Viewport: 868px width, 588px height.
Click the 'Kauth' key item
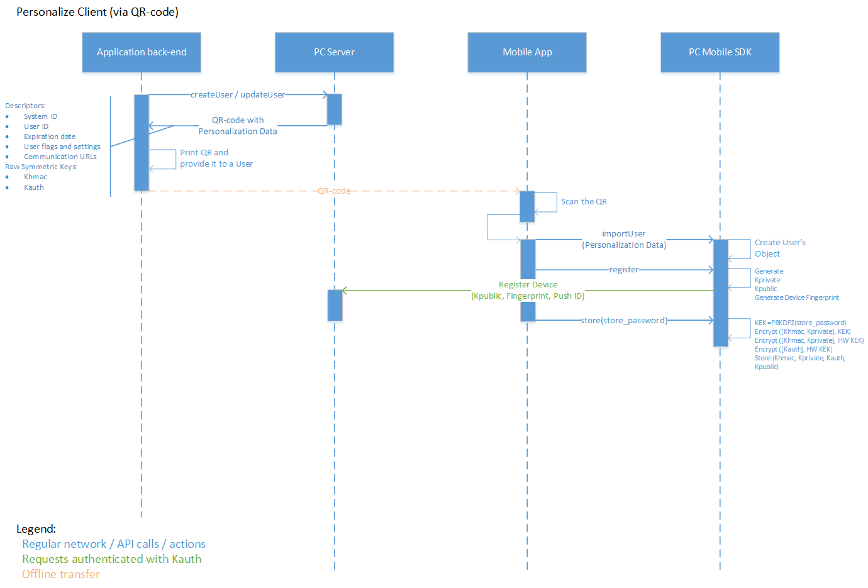pos(34,188)
